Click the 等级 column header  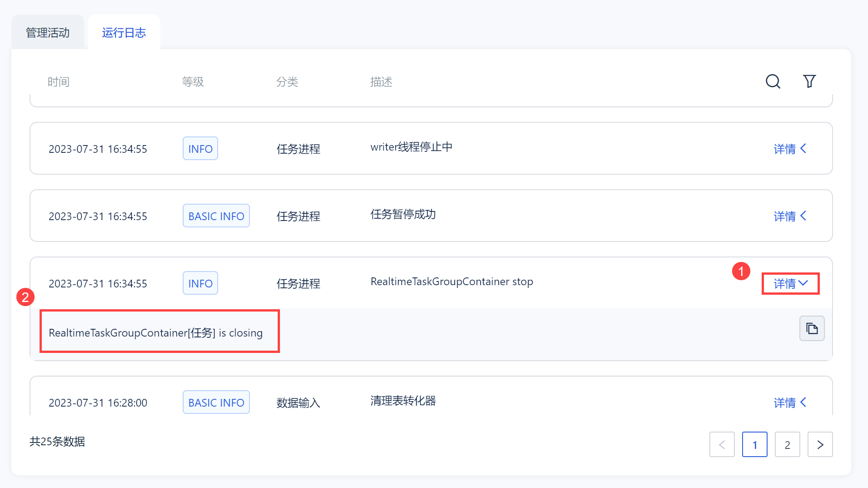(193, 82)
